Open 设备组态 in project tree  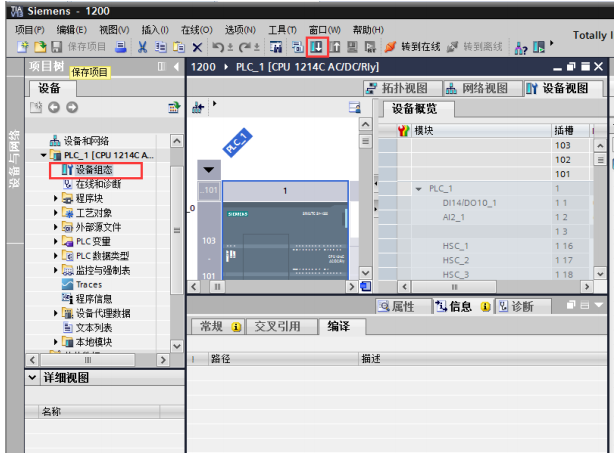tap(94, 170)
